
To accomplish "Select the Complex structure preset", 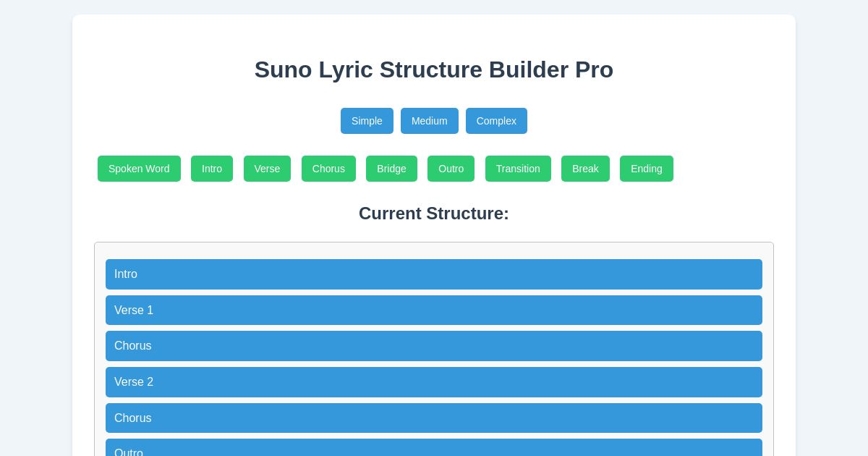I will (496, 121).
